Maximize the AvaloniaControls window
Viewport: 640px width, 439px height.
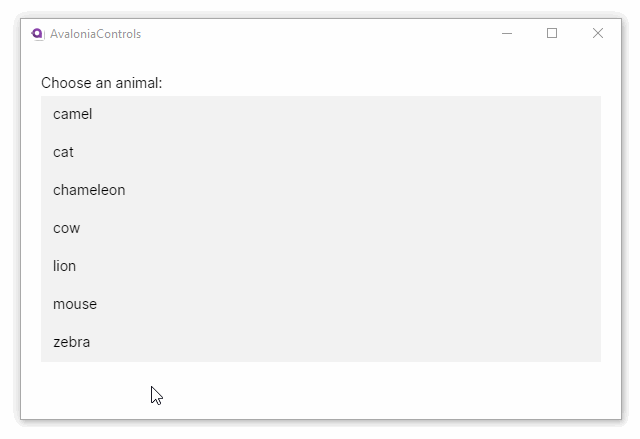(552, 34)
